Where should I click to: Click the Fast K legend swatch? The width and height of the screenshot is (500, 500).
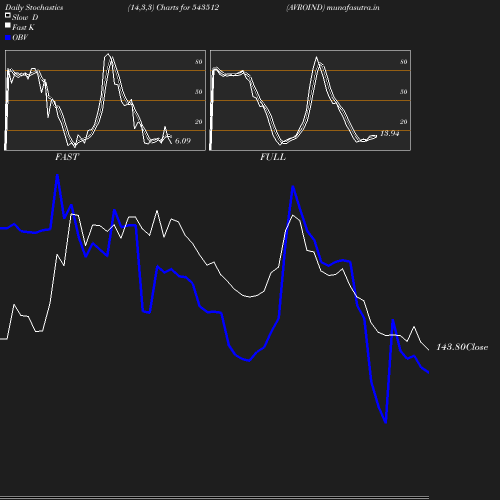[8, 25]
